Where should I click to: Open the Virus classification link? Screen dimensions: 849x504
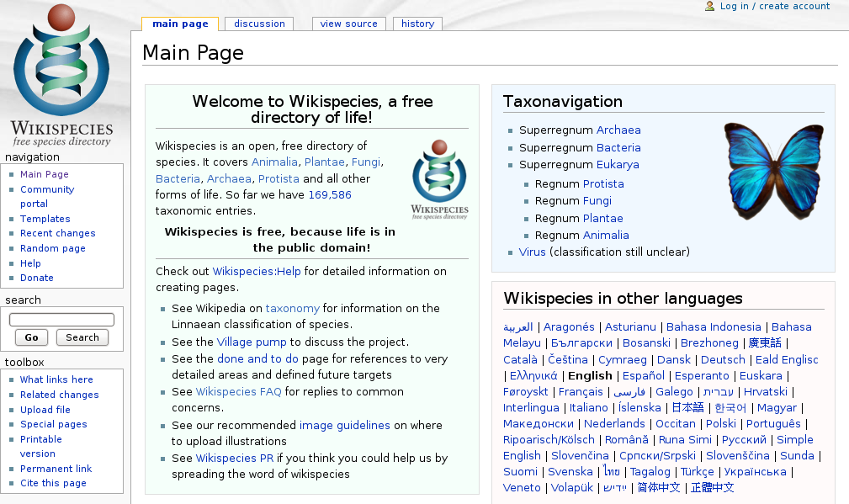tap(533, 252)
